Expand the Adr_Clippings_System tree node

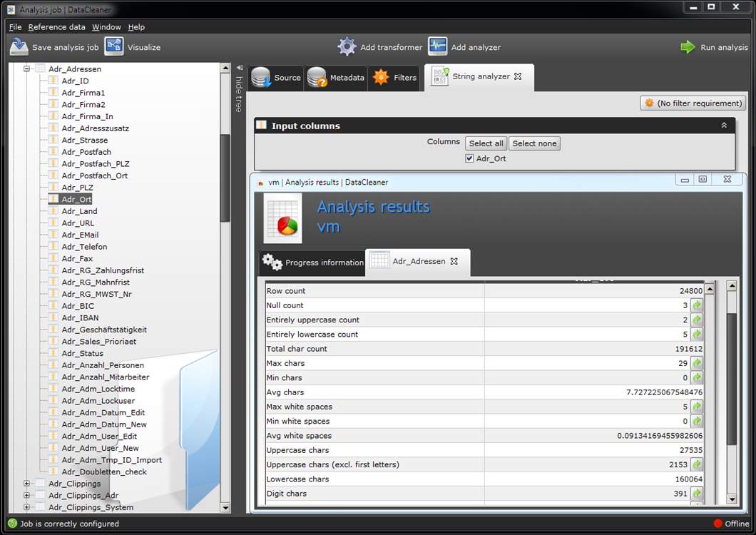click(x=26, y=507)
